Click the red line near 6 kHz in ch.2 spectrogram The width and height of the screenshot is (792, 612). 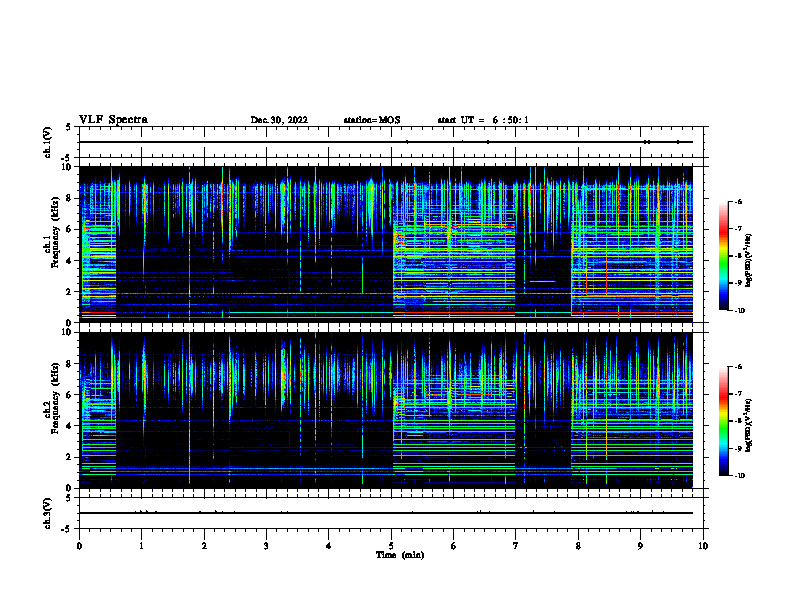click(465, 391)
